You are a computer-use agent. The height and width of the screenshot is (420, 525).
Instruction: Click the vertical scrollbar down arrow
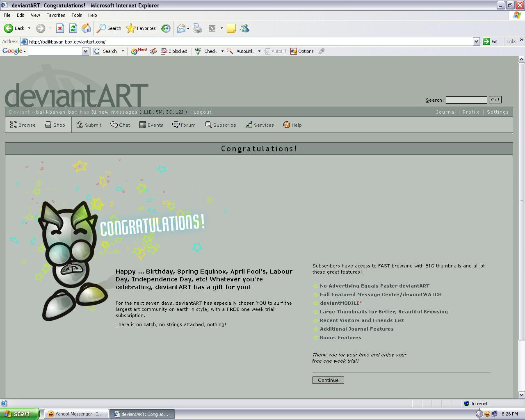click(x=521, y=395)
